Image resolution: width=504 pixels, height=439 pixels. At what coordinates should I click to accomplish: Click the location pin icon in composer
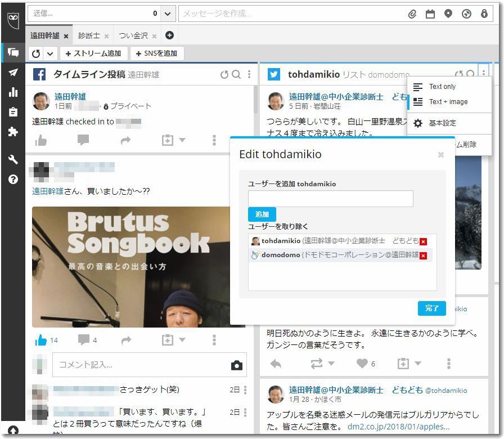click(448, 14)
